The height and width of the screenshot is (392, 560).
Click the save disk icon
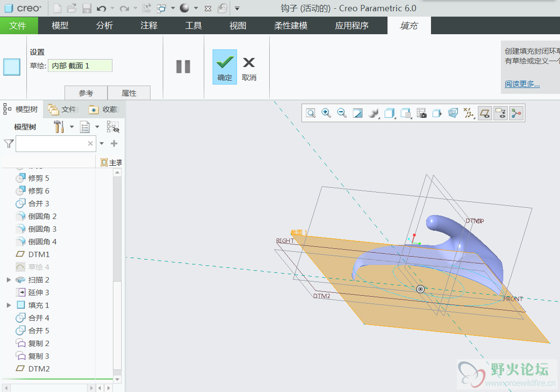87,8
